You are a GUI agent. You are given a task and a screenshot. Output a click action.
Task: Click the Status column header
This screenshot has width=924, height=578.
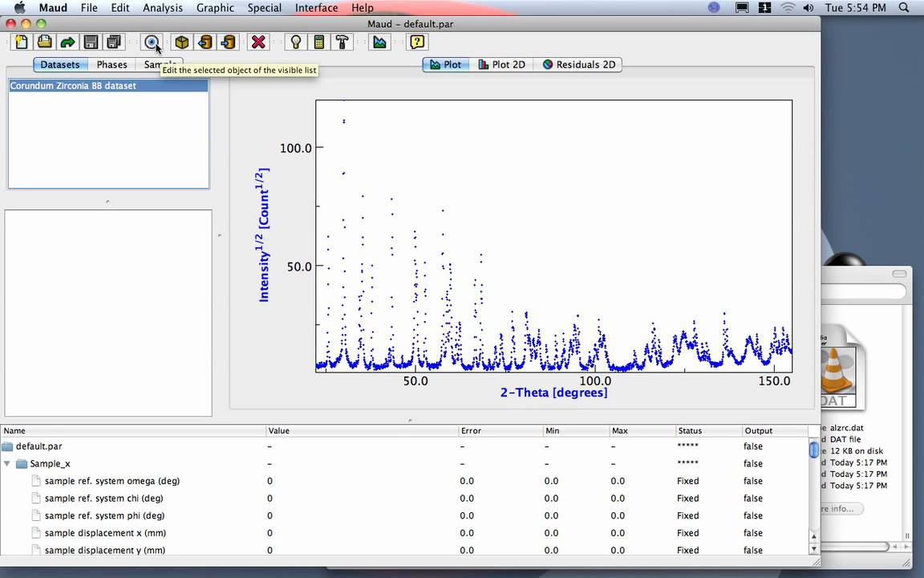pos(708,430)
